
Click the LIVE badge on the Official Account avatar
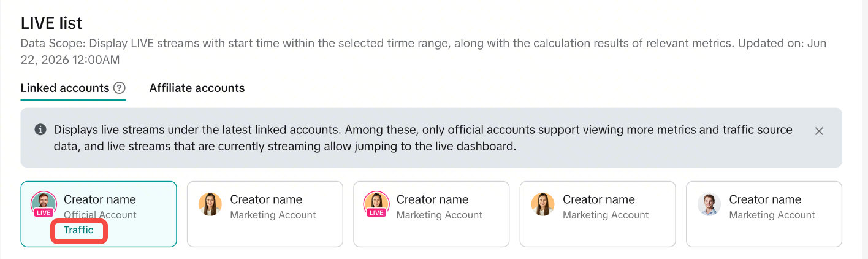pos(44,213)
